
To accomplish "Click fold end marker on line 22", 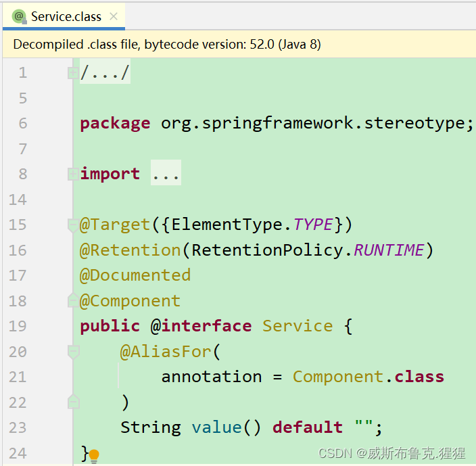I will (x=72, y=402).
